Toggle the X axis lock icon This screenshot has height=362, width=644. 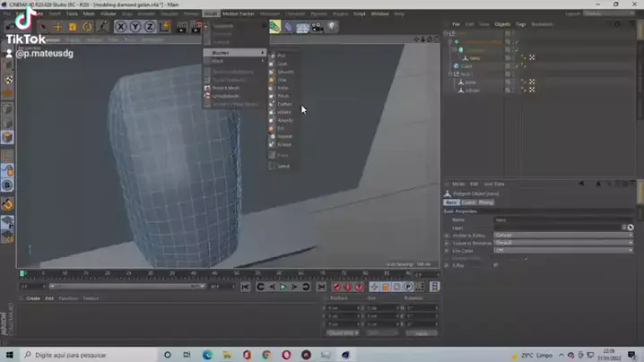(x=120, y=27)
